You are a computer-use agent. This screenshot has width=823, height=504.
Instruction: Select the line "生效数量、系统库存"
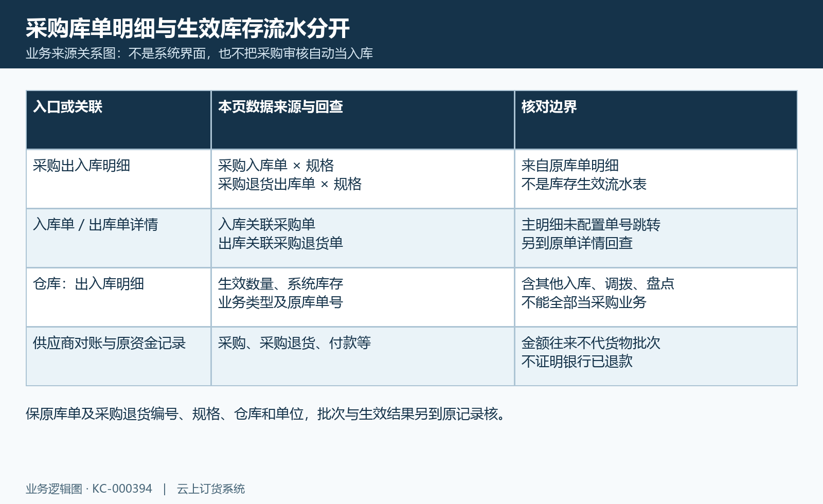281,284
